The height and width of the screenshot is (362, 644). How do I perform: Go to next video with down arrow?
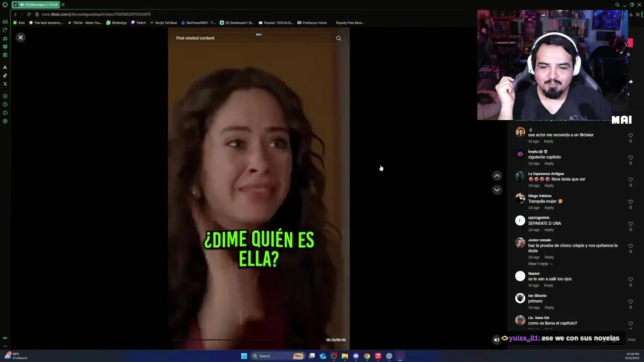coord(497,190)
